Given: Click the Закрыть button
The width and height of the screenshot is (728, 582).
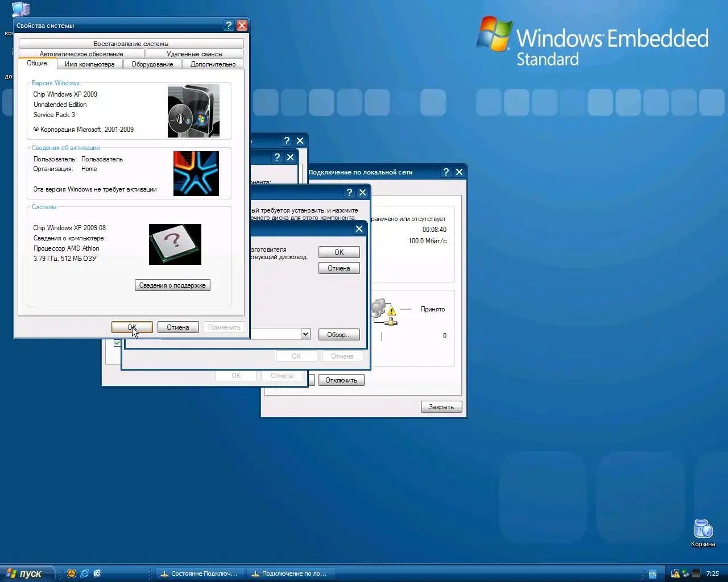Looking at the screenshot, I should point(441,407).
